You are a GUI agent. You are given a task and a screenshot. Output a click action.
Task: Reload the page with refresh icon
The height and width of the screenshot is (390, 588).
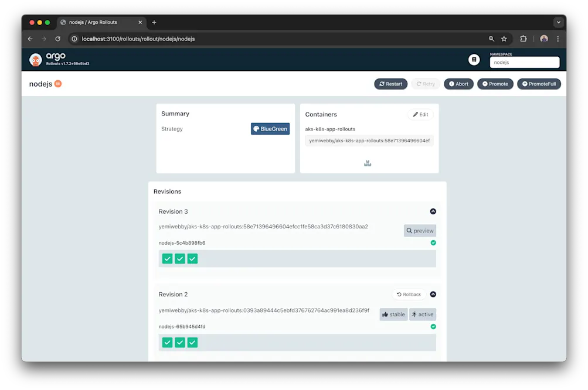click(x=58, y=39)
